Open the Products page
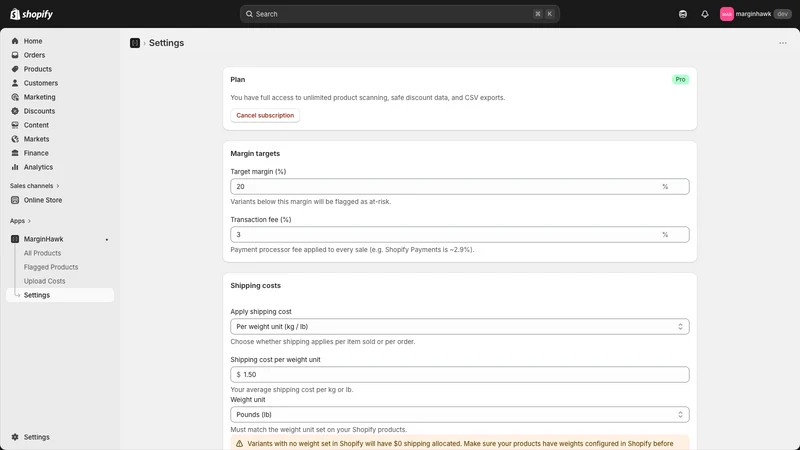The image size is (800, 450). click(x=38, y=69)
